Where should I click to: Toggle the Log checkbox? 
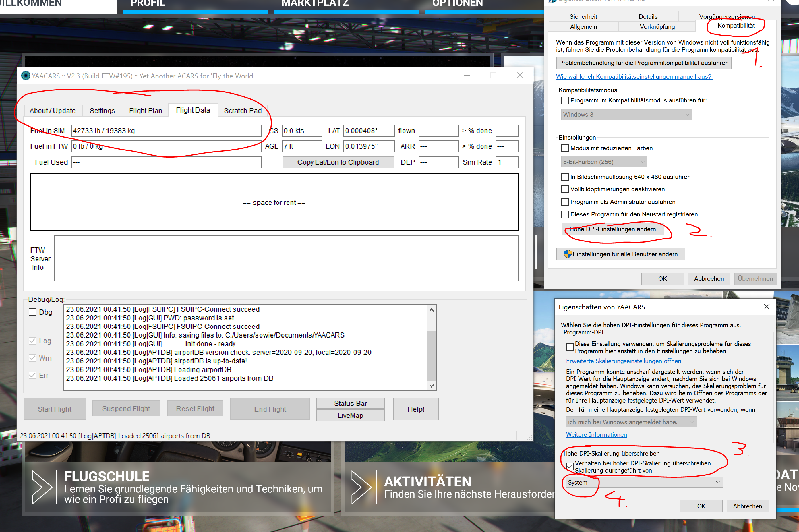tap(32, 341)
